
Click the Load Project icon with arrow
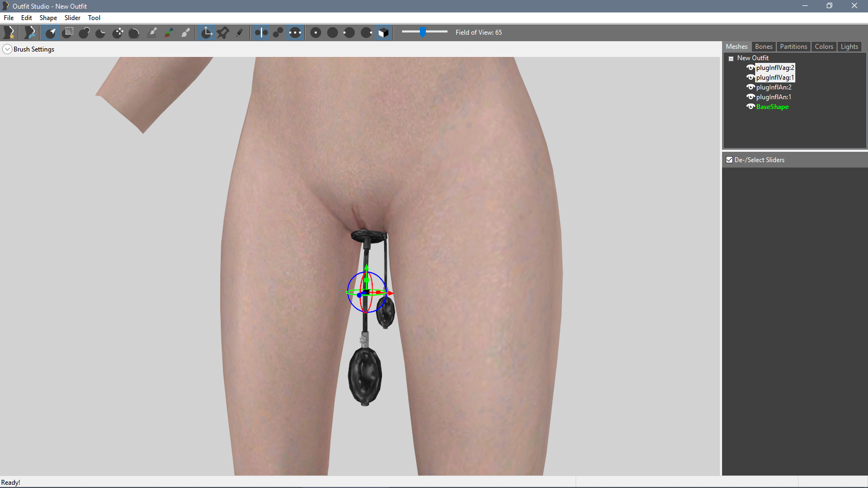pos(30,33)
